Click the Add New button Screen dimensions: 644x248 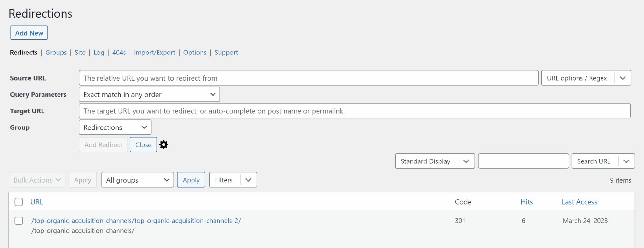tap(29, 33)
